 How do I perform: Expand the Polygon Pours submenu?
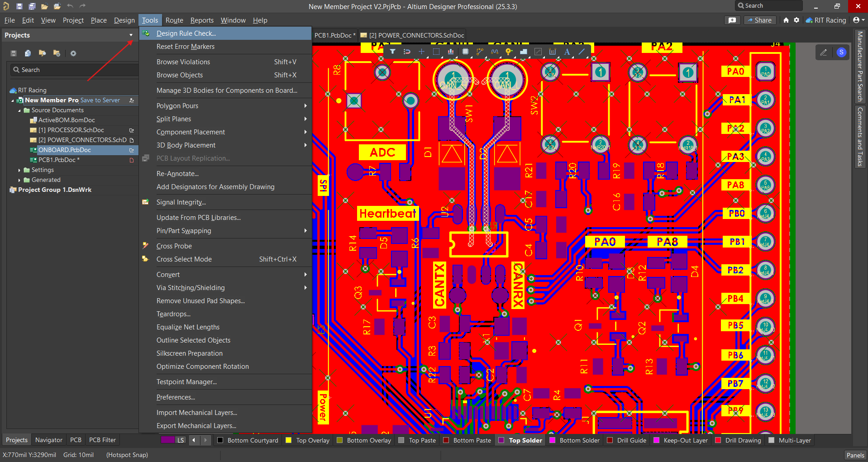click(x=225, y=106)
